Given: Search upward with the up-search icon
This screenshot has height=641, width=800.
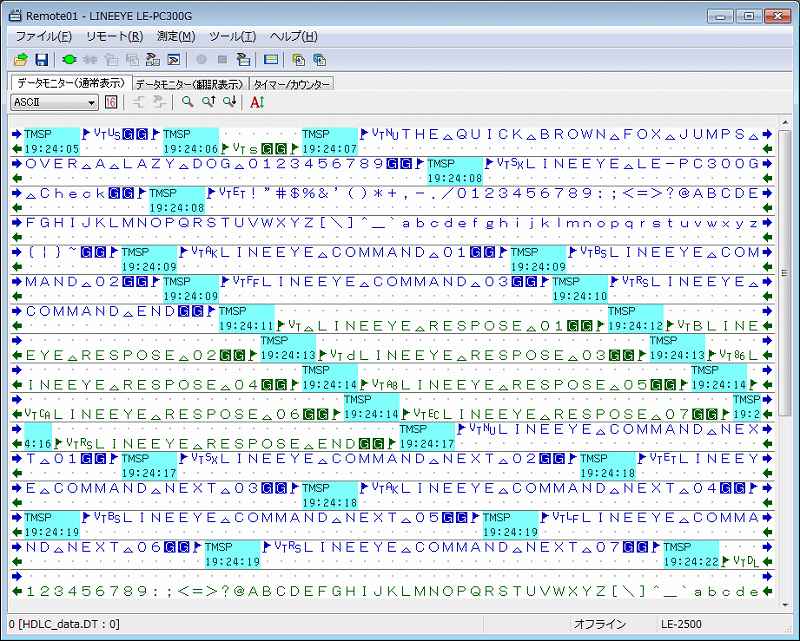Looking at the screenshot, I should (x=210, y=101).
